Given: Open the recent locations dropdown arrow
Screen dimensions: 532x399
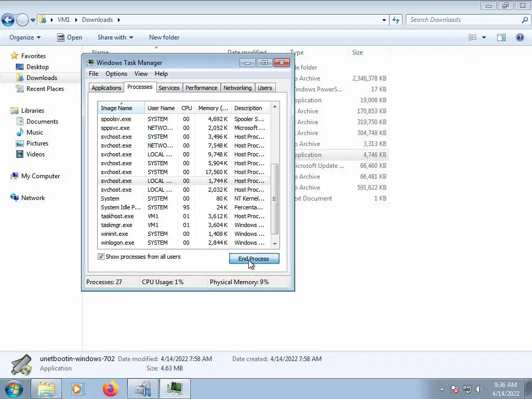Looking at the screenshot, I should [33, 20].
